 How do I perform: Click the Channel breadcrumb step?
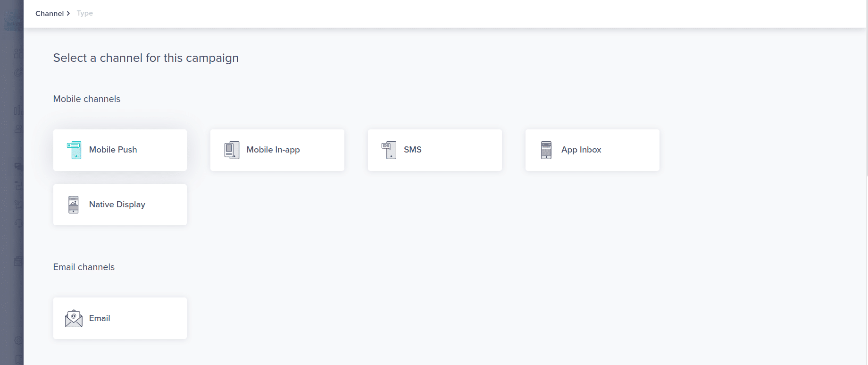50,13
